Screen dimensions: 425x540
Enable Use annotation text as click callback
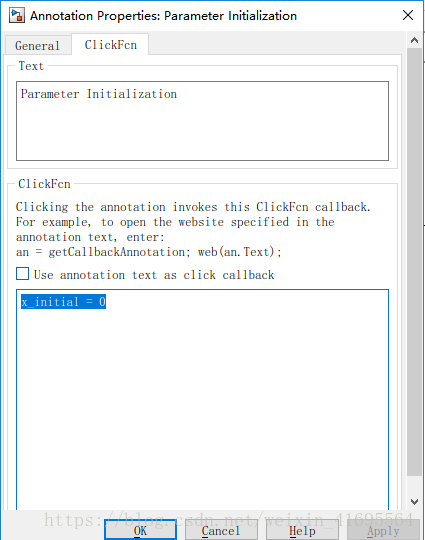coord(22,274)
